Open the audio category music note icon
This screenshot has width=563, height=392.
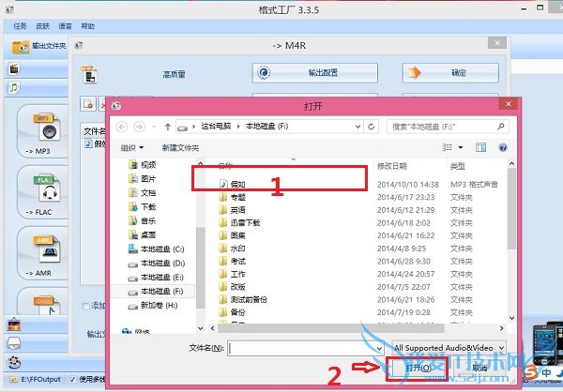14,87
